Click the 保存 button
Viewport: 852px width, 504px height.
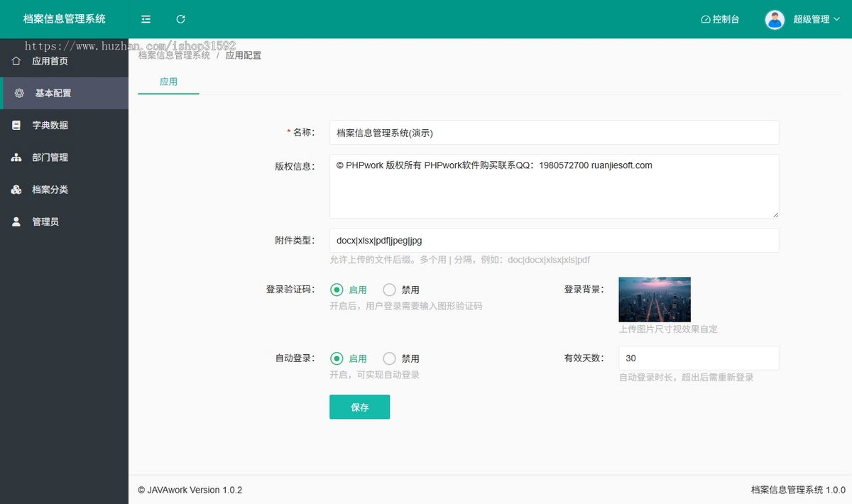click(x=359, y=407)
